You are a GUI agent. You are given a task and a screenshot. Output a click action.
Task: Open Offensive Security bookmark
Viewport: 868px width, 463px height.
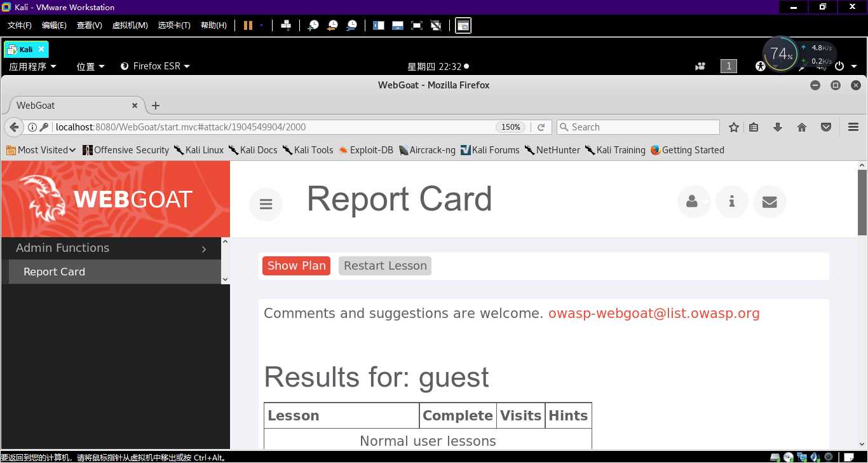tap(126, 150)
